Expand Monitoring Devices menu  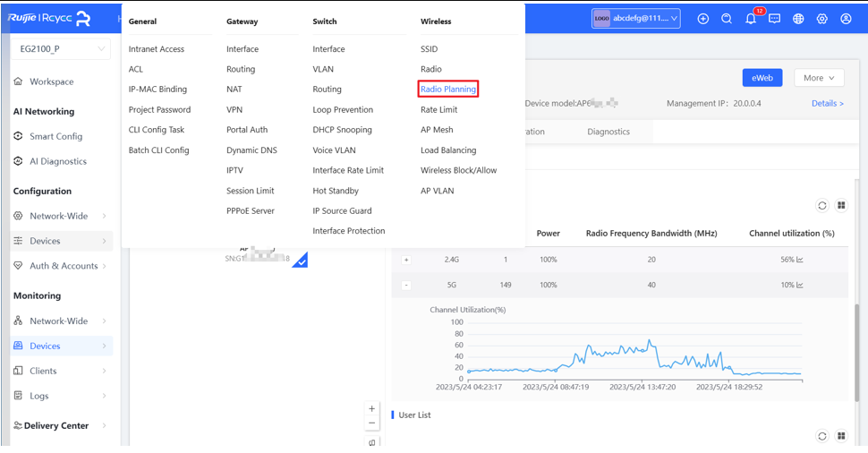point(61,346)
